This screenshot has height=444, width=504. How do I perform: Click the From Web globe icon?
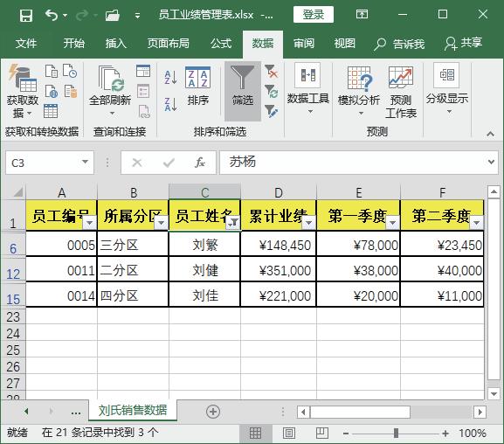point(52,91)
